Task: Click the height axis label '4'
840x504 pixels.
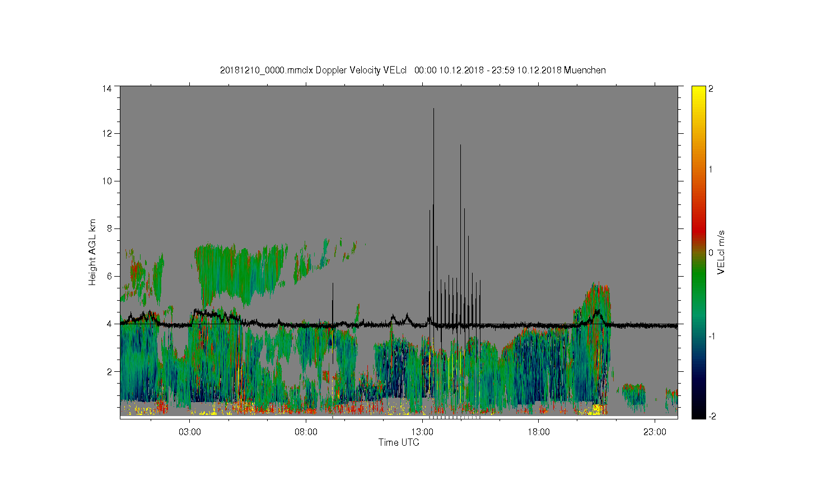Action: 109,324
